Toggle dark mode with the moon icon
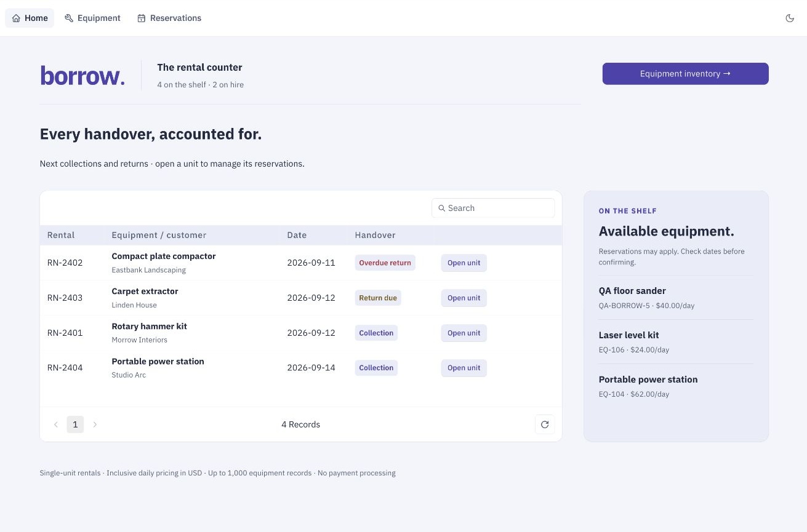This screenshot has height=532, width=807. pos(790,18)
